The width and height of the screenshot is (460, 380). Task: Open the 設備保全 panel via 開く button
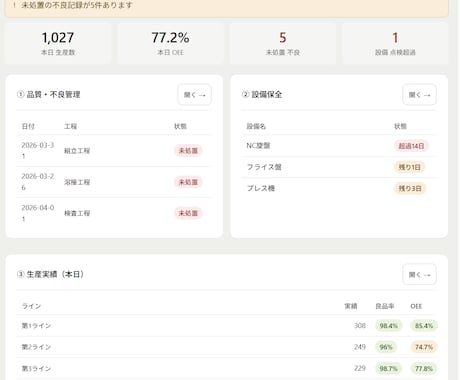(x=419, y=95)
